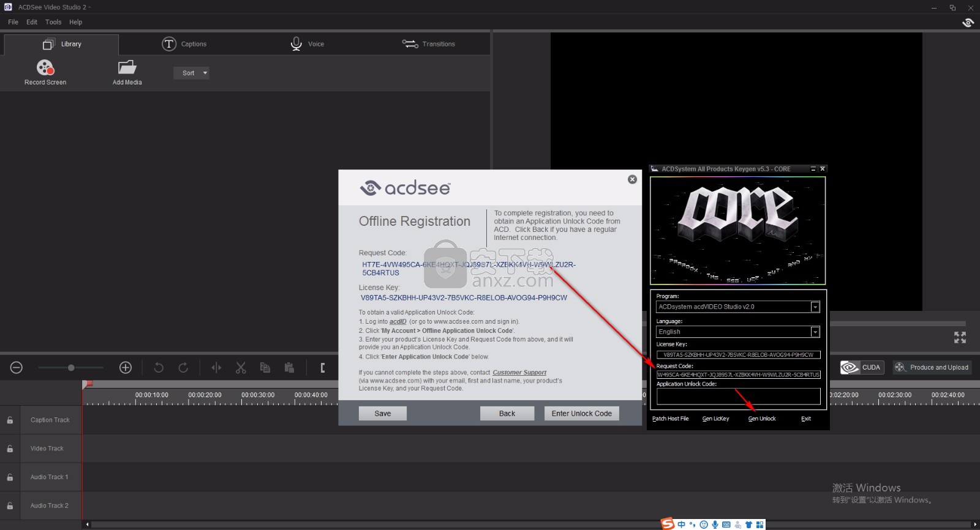Click the preview playback progress bar
980x530 pixels.
[x=898, y=323]
